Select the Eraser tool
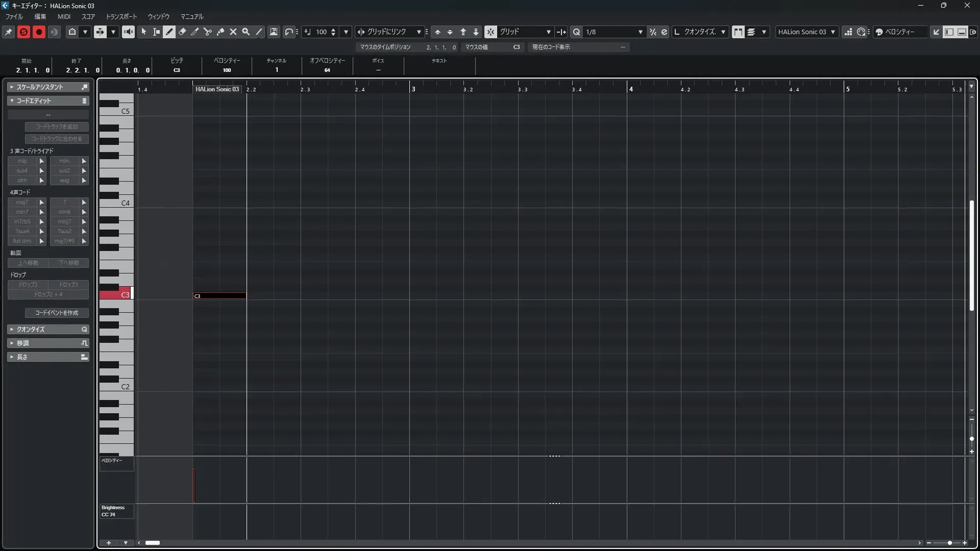980x551 pixels. (x=182, y=32)
